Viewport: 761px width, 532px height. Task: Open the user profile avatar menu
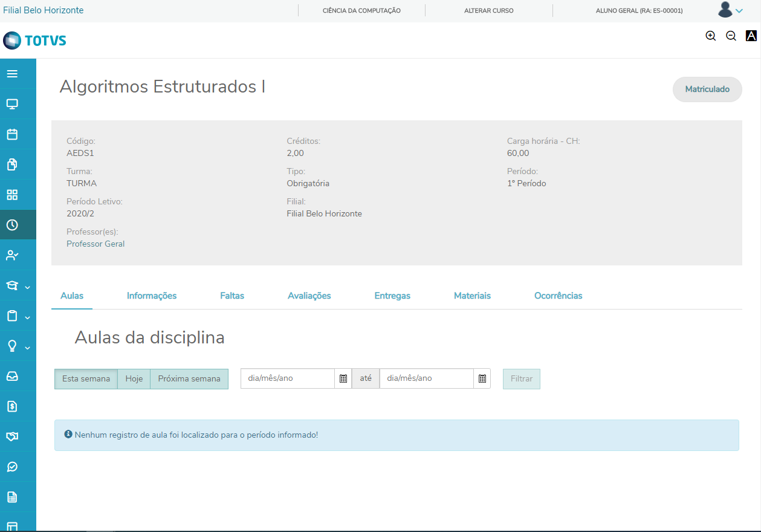coord(730,10)
